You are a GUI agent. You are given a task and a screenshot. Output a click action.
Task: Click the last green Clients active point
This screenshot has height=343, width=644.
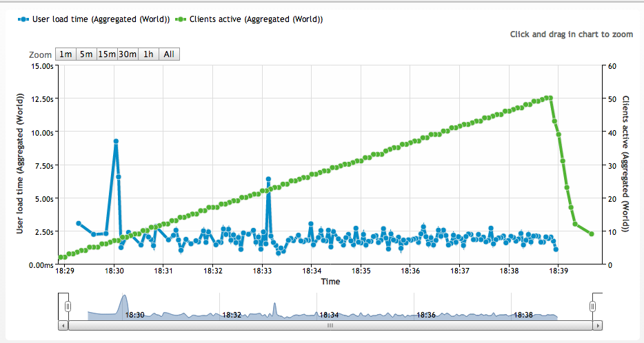[592, 234]
